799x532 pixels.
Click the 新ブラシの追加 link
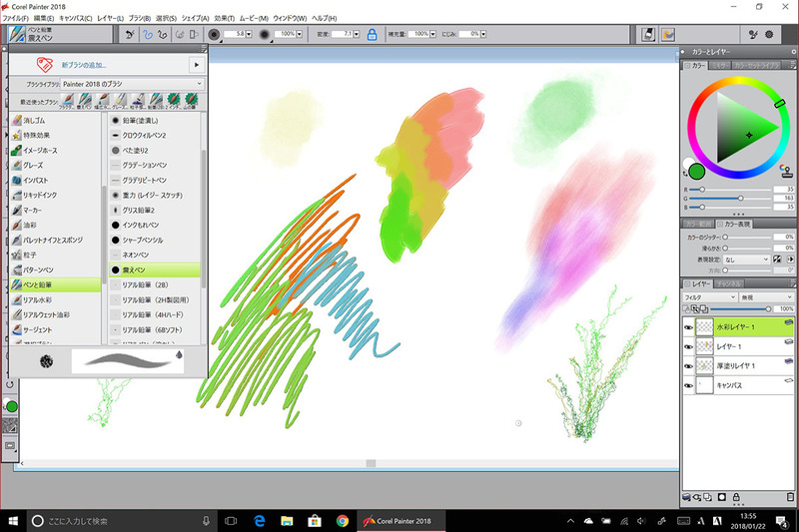click(84, 65)
